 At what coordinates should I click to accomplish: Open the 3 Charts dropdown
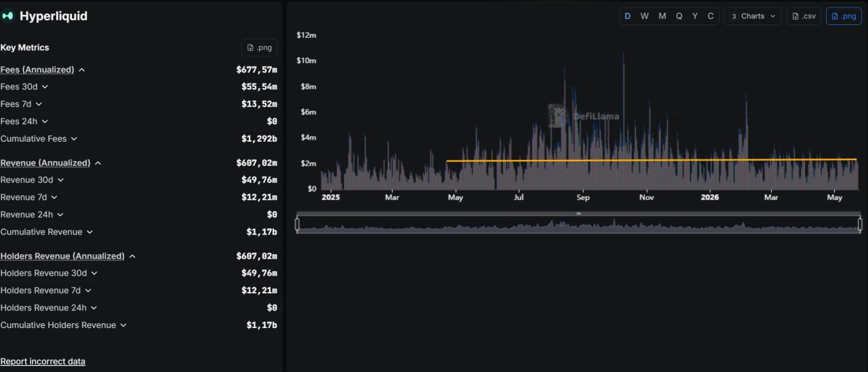pos(753,16)
